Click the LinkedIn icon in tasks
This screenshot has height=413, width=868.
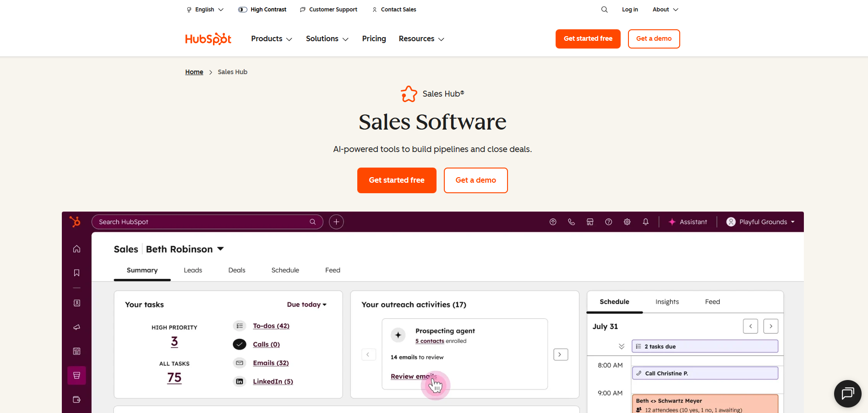pyautogui.click(x=240, y=381)
